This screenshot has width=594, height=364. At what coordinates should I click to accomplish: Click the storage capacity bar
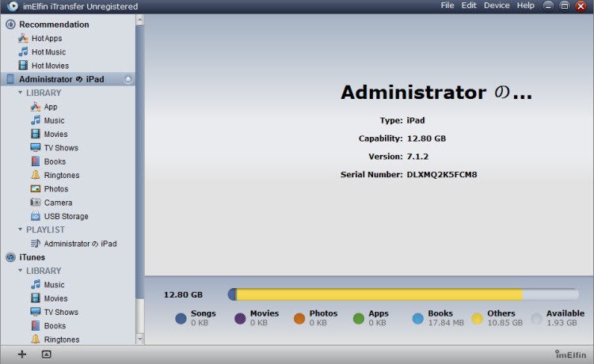pos(403,294)
